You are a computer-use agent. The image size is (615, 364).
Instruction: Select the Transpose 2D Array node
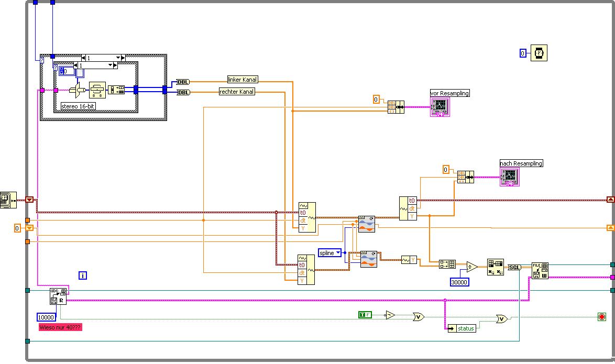496,267
